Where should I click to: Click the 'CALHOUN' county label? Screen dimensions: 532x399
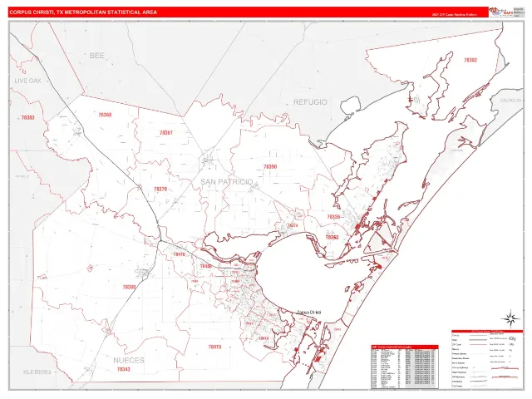510,101
